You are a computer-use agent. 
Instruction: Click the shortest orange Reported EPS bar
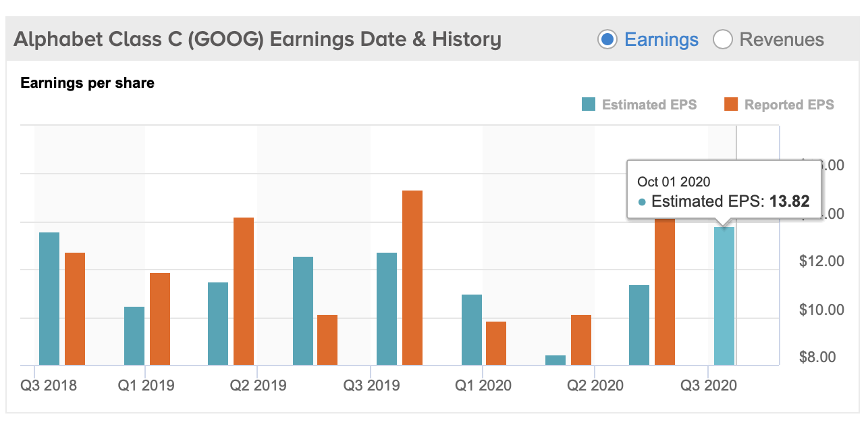coord(496,343)
